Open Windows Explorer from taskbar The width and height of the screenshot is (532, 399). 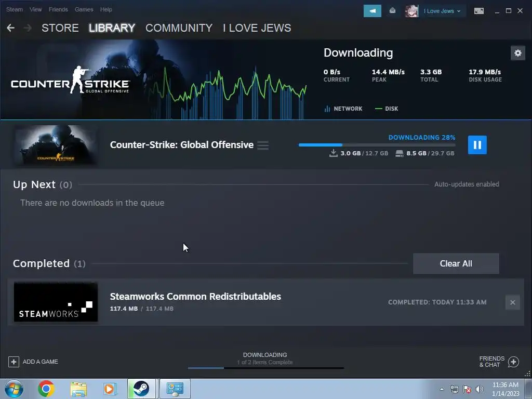click(x=78, y=389)
